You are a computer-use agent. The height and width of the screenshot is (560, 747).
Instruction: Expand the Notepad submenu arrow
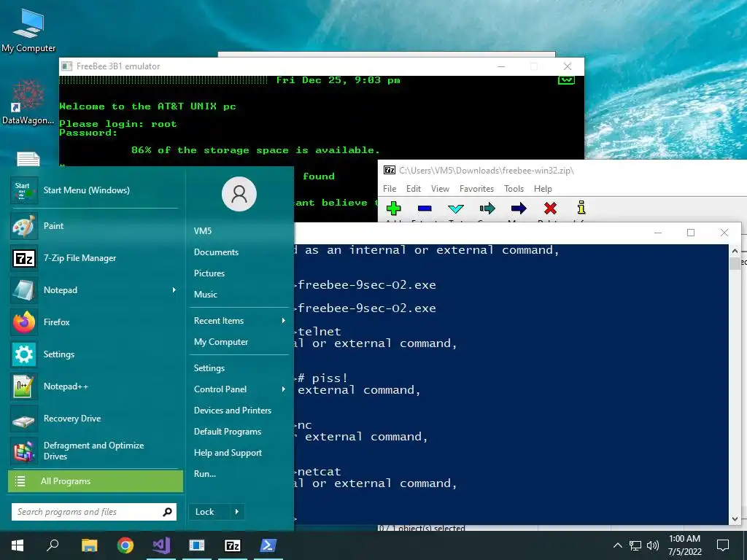tap(174, 290)
